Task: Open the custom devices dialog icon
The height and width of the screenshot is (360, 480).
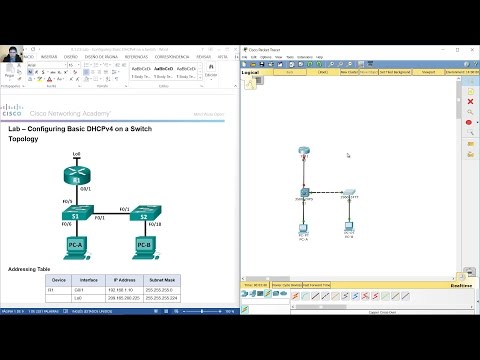Action: point(370,64)
